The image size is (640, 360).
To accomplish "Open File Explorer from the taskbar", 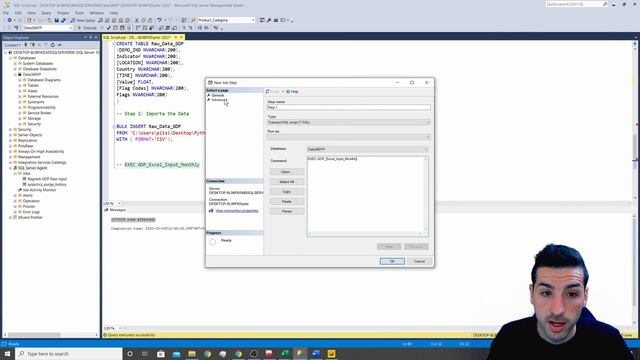I will tap(192, 353).
